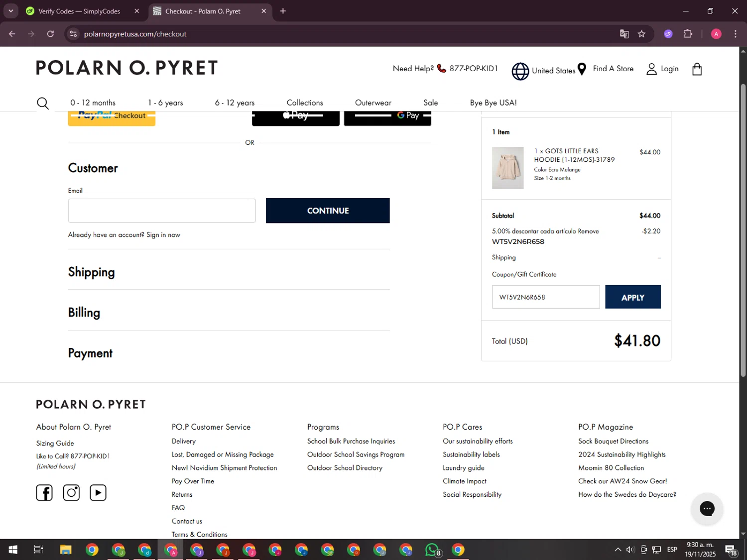The width and height of the screenshot is (747, 560).
Task: Open the Instagram icon in the footer
Action: pos(71,493)
